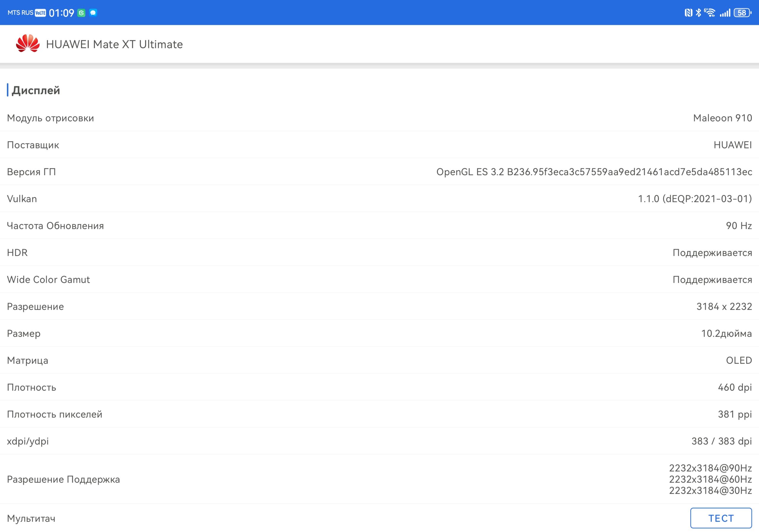Tap the battery 58 indicator icon
Image resolution: width=759 pixels, height=532 pixels.
pyautogui.click(x=742, y=13)
